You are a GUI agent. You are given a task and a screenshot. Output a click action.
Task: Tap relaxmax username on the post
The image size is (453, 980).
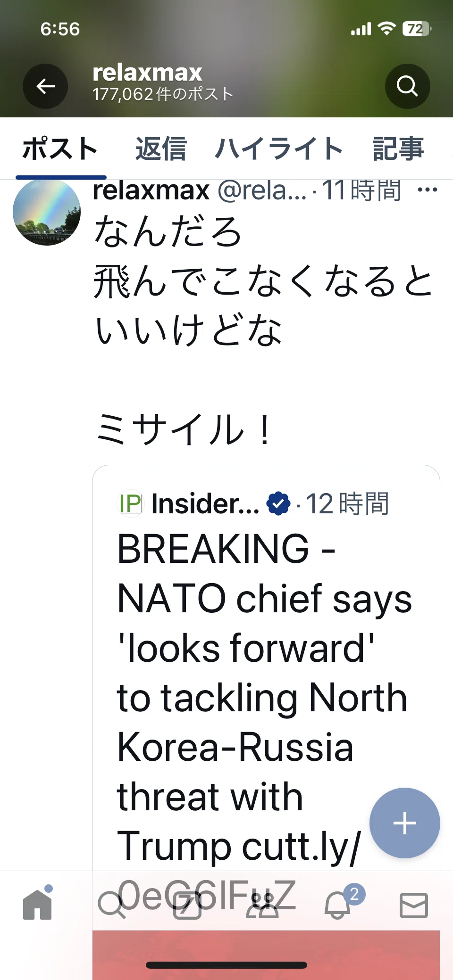pos(151,190)
